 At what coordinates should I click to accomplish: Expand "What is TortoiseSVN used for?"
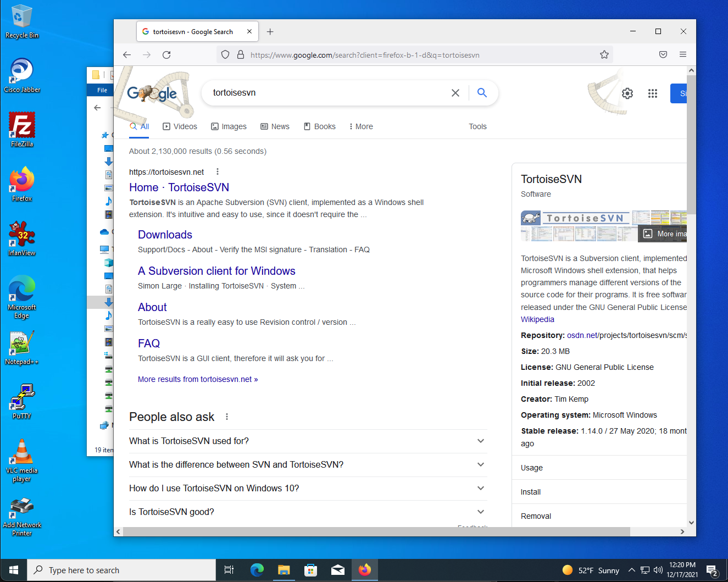click(x=308, y=441)
